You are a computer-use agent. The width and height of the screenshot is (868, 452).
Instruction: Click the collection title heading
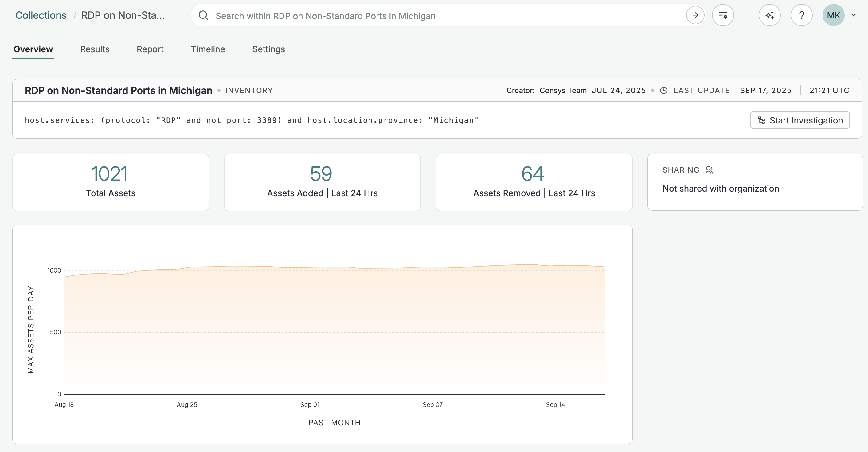click(x=119, y=91)
